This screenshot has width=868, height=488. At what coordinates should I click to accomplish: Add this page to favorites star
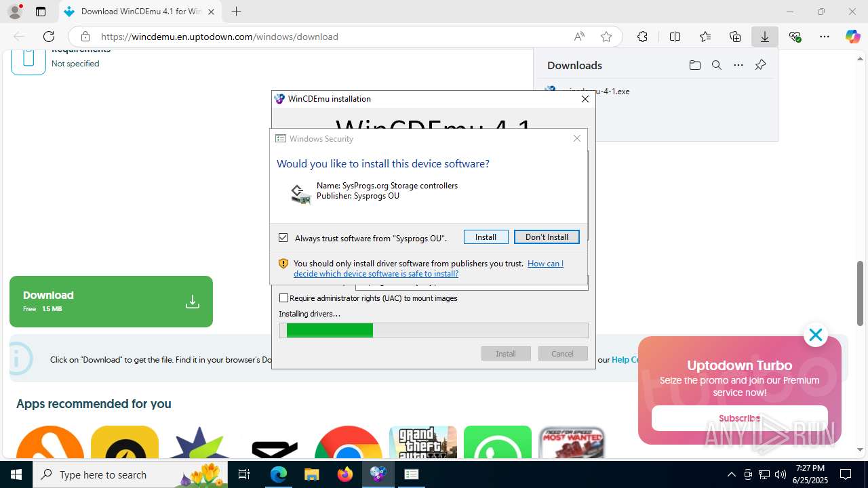606,37
